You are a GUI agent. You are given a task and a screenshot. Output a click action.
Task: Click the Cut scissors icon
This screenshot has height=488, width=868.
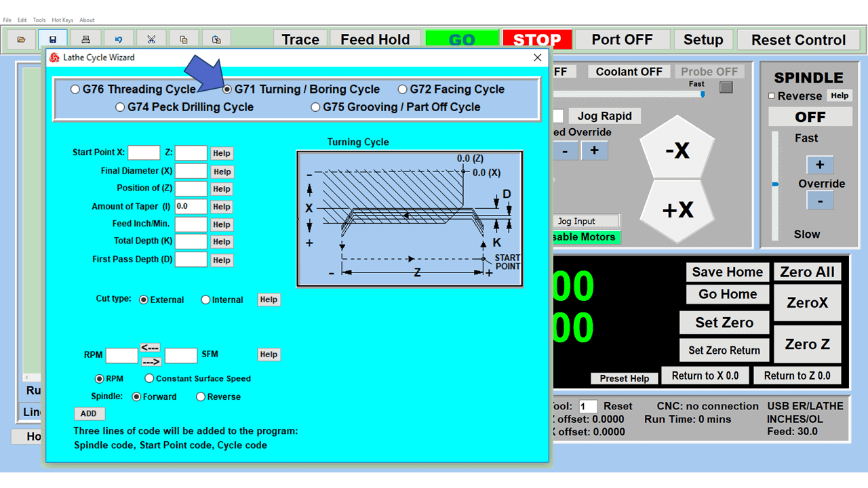(151, 39)
